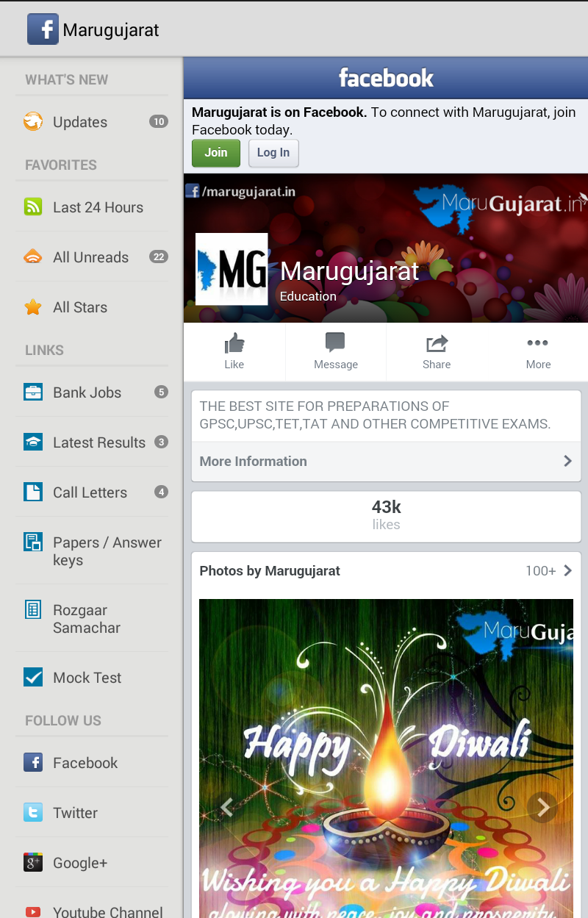This screenshot has height=918, width=588.
Task: Select the Last 24 Hours RSS icon
Action: [x=33, y=207]
